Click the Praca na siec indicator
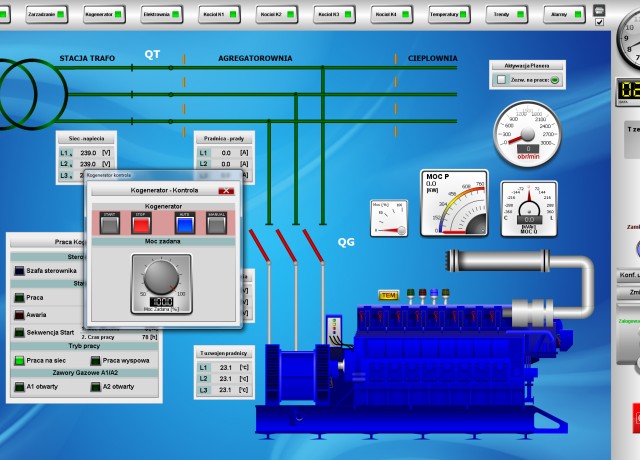This screenshot has width=640, height=460. (20, 360)
